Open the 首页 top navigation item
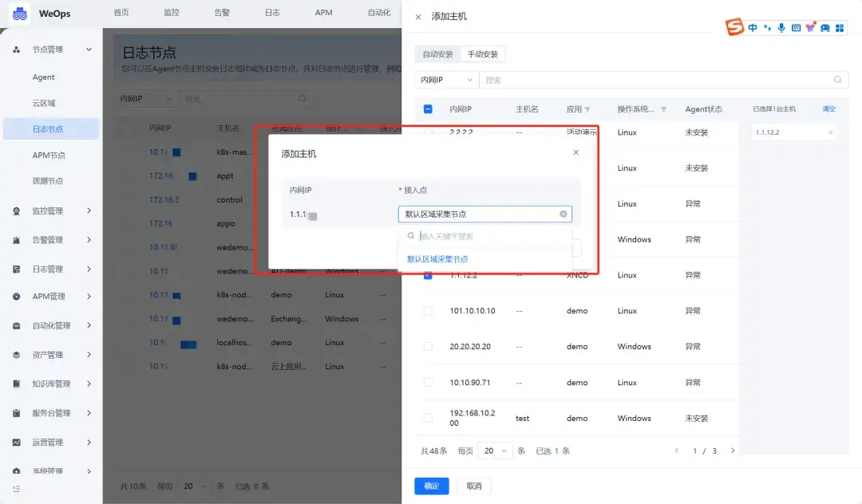 pos(121,13)
